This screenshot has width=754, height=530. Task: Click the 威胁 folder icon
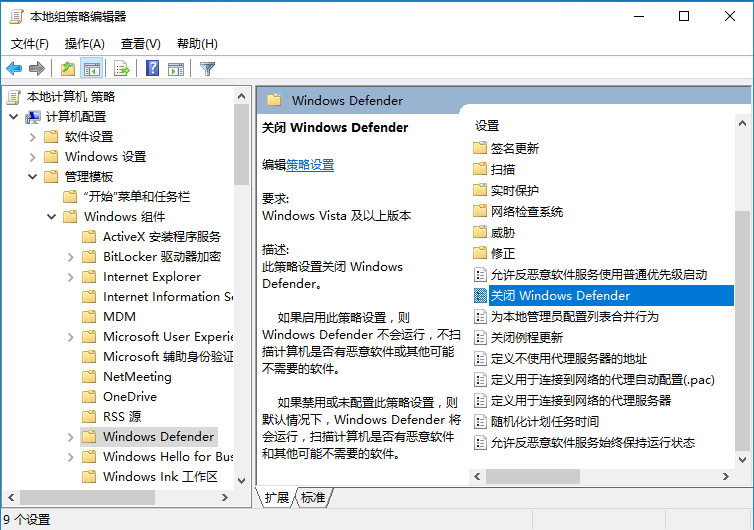479,232
